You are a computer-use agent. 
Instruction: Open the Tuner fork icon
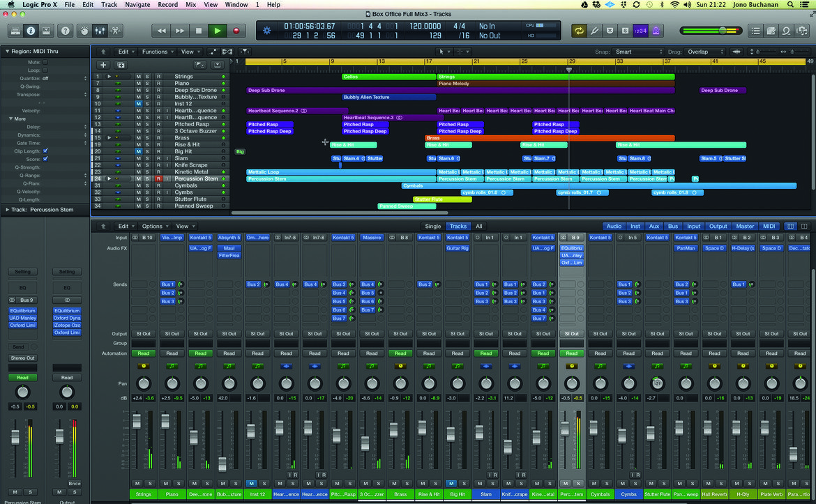(594, 31)
